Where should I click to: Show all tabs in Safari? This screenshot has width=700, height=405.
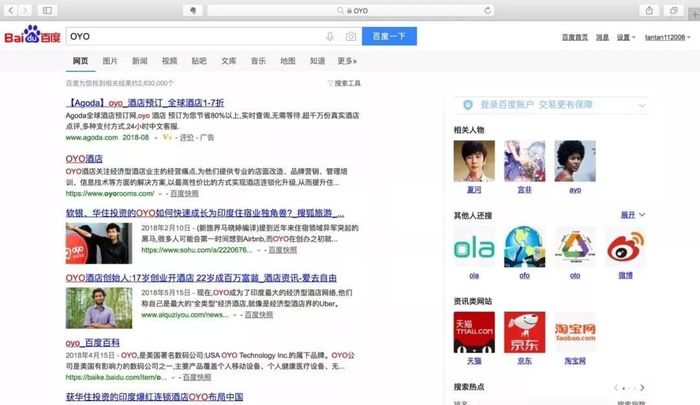click(x=674, y=10)
